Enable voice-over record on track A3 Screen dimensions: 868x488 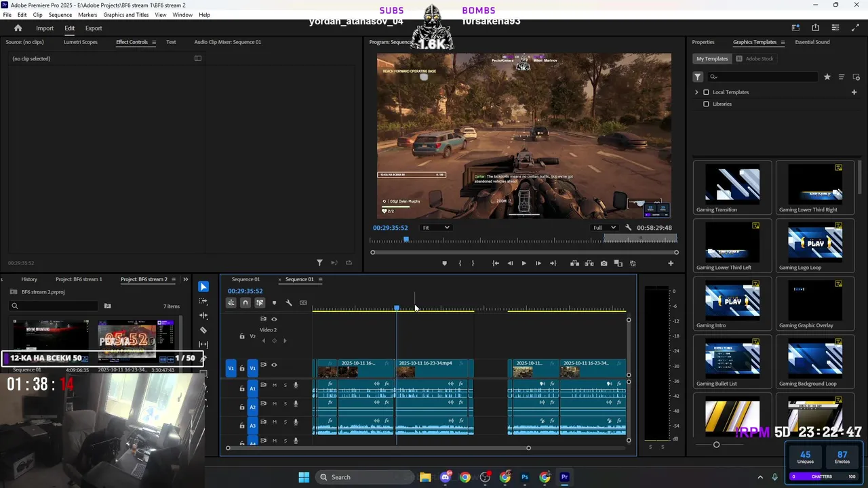296,422
